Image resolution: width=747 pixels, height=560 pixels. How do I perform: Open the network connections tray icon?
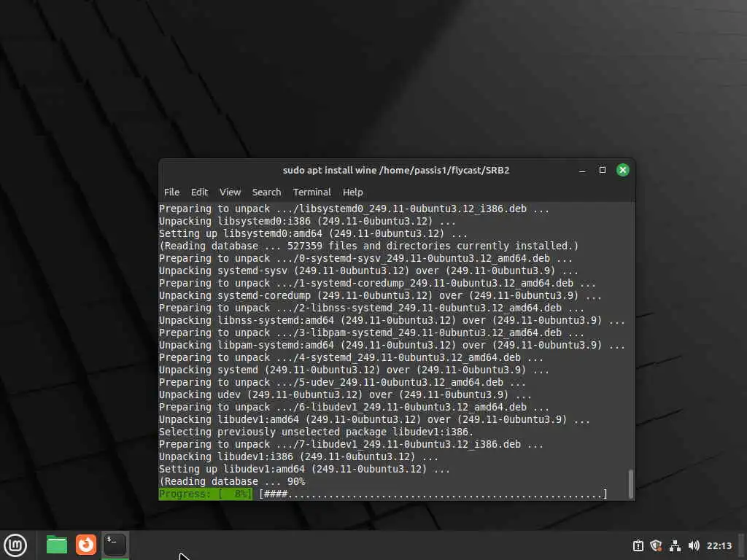(x=675, y=545)
